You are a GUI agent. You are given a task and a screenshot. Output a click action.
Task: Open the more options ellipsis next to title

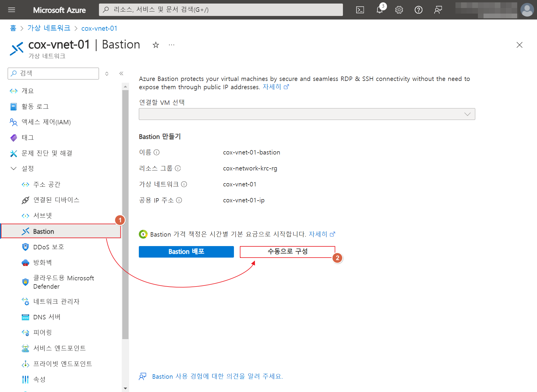coord(172,45)
